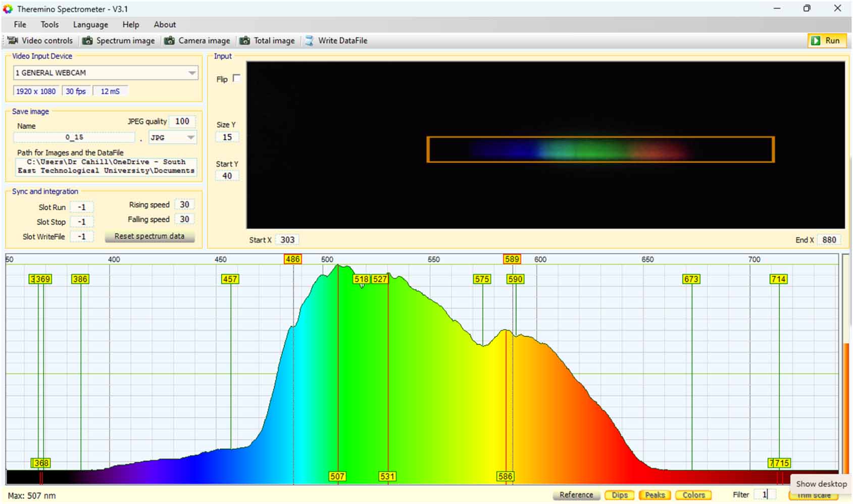Click the Reset spectrum data button
This screenshot has width=853, height=504.
point(149,236)
